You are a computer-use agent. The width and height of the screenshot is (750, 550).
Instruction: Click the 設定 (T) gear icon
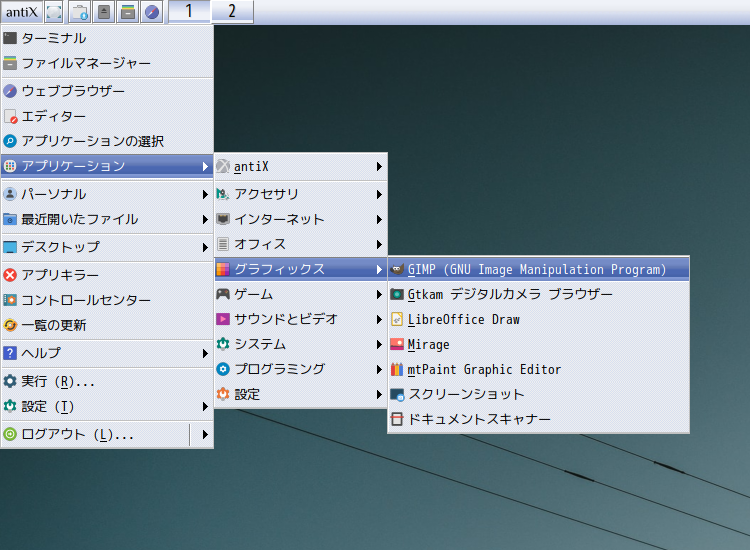pos(10,407)
